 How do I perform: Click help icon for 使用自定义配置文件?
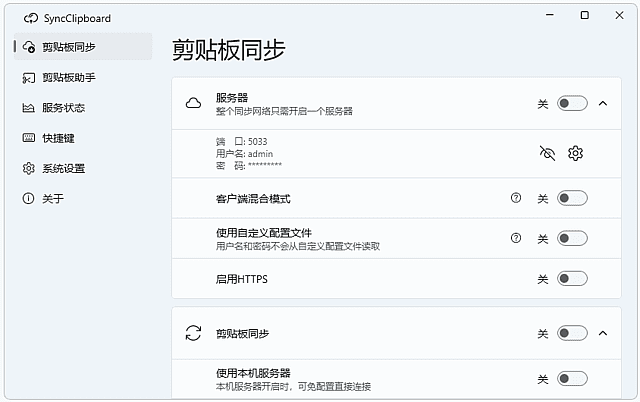516,238
